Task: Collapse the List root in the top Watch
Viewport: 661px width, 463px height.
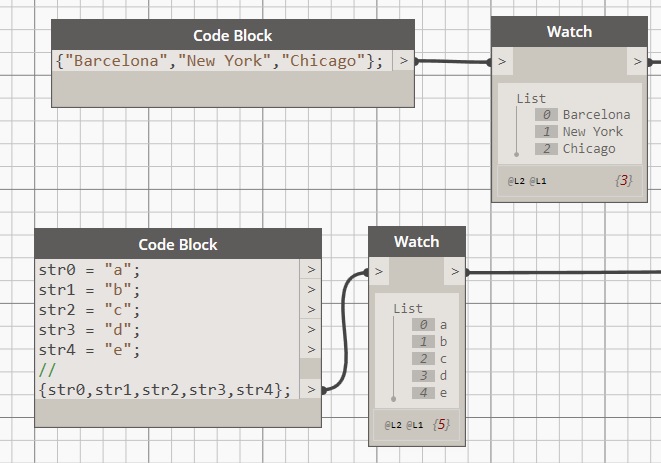Action: tap(531, 98)
